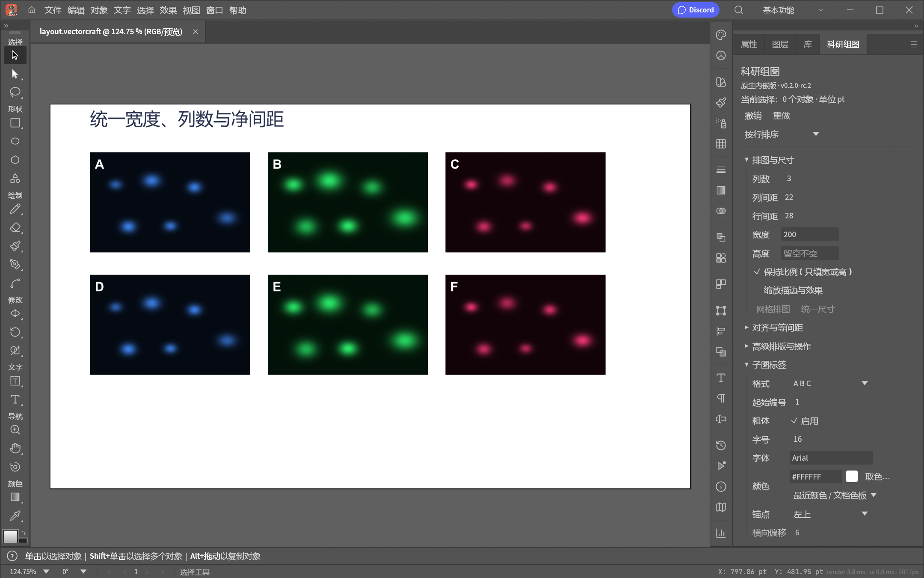Collapse the 排图与尺寸 section
924x578 pixels.
pos(769,160)
